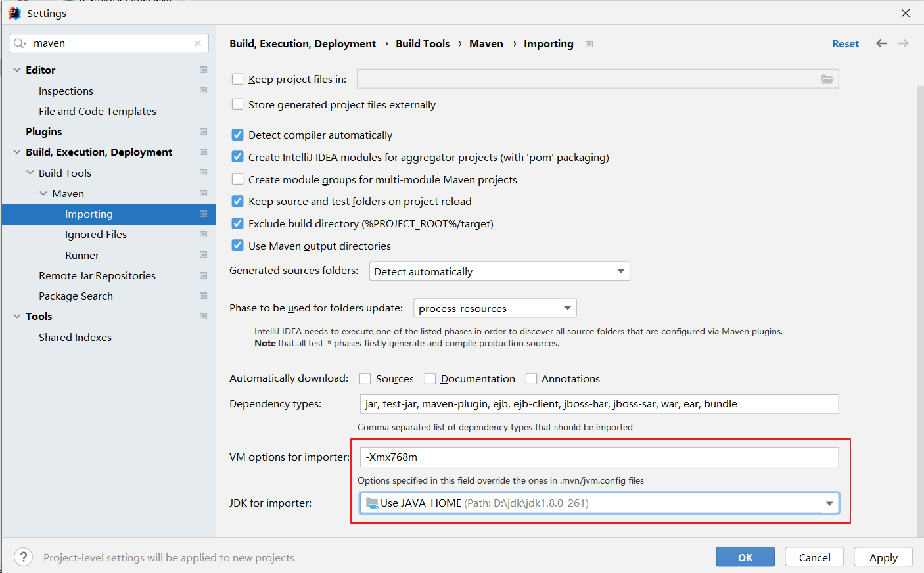Click the project-level icon beside Inspections
This screenshot has height=573, width=924.
tap(204, 91)
